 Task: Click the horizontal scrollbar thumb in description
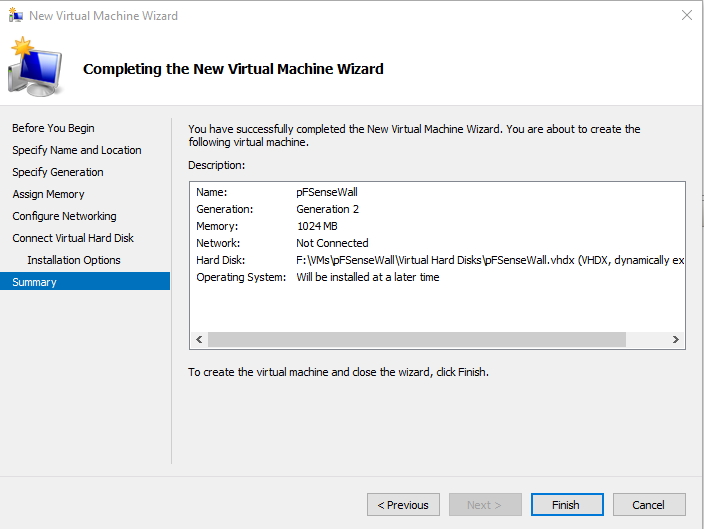(x=417, y=339)
